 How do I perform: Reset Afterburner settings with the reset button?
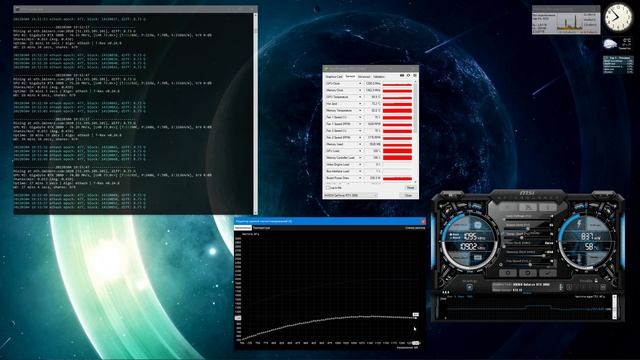tap(528, 273)
